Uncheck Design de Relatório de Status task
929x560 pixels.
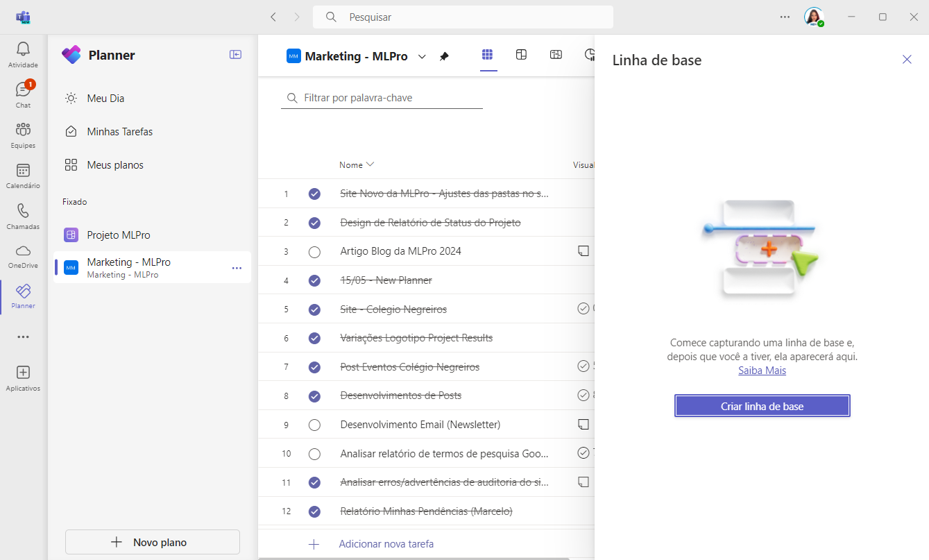click(314, 223)
